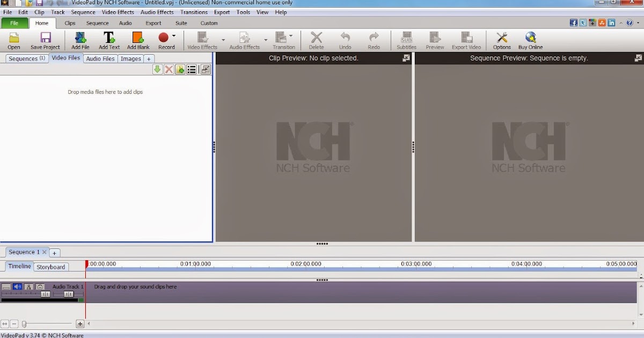Viewport: 644px width, 338px height.
Task: Add a media file with Add File
Action: 80,41
